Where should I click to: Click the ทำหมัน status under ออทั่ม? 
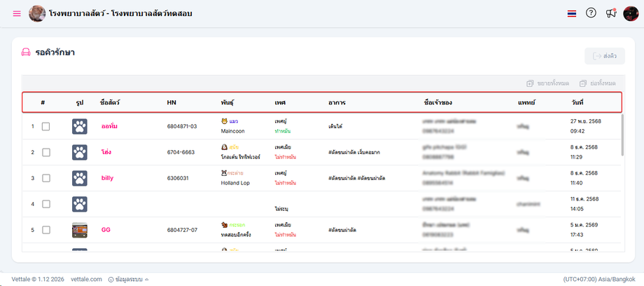tap(281, 131)
